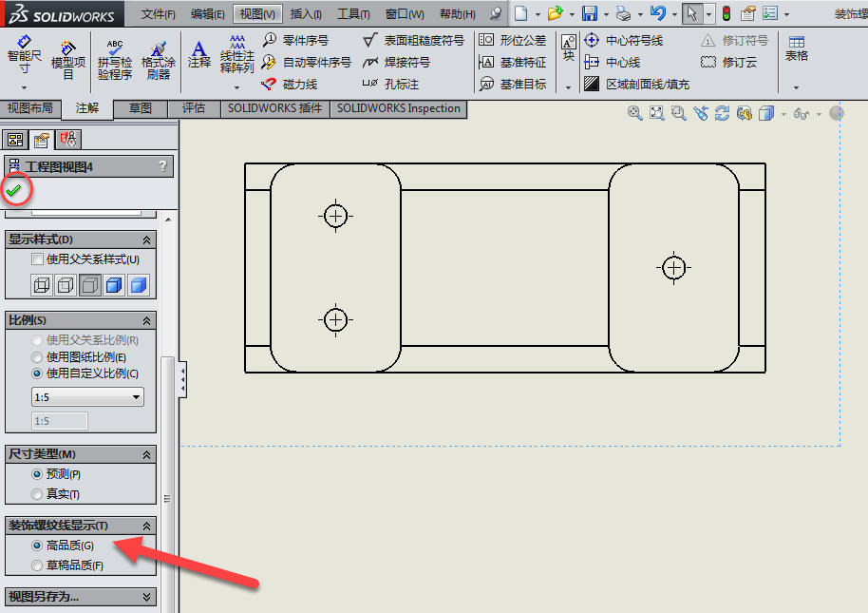Insert Datum Target (基准目标)

(512, 85)
